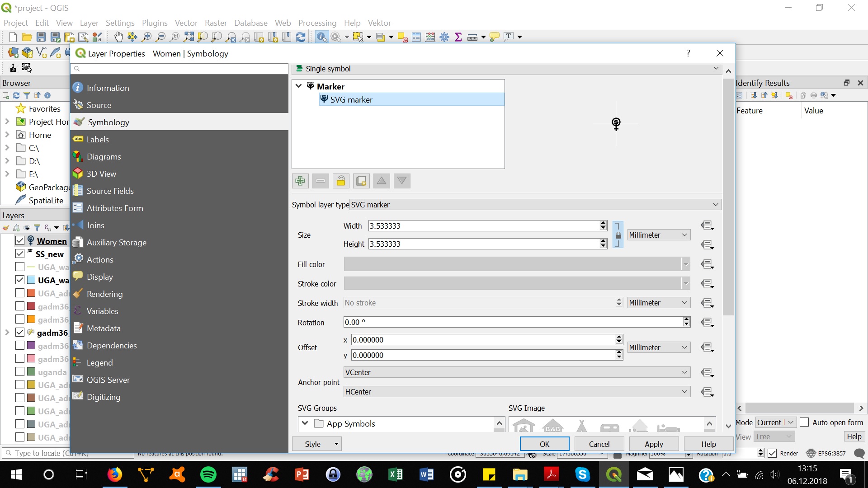Open data-defined override for Height
Screen dimensions: 868x488
[x=707, y=244]
